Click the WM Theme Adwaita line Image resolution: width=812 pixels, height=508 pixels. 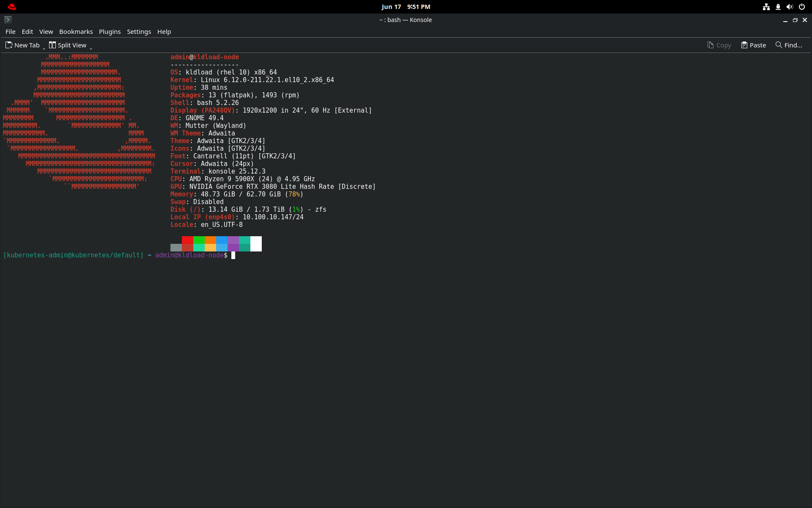pyautogui.click(x=203, y=133)
